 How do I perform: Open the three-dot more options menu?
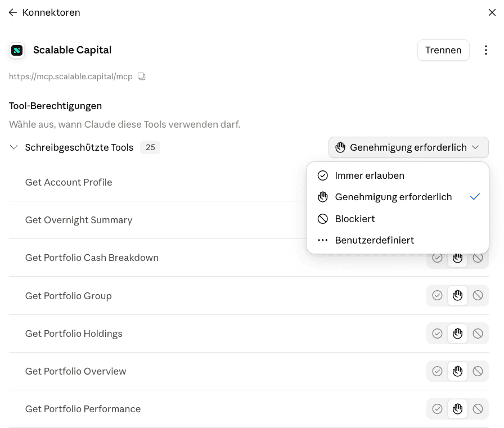pos(485,50)
